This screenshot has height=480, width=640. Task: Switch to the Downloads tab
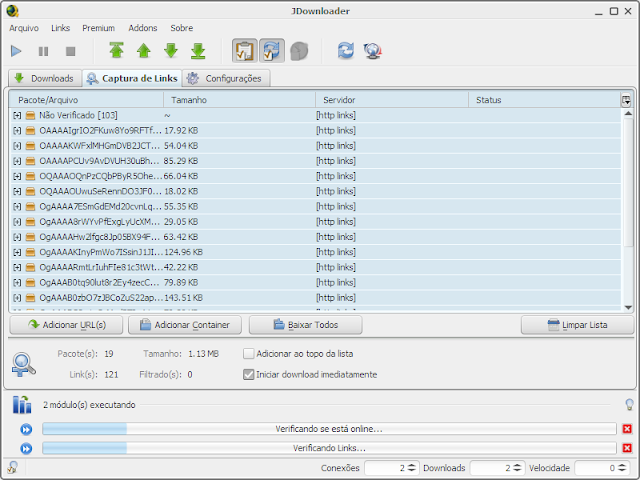(x=45, y=78)
